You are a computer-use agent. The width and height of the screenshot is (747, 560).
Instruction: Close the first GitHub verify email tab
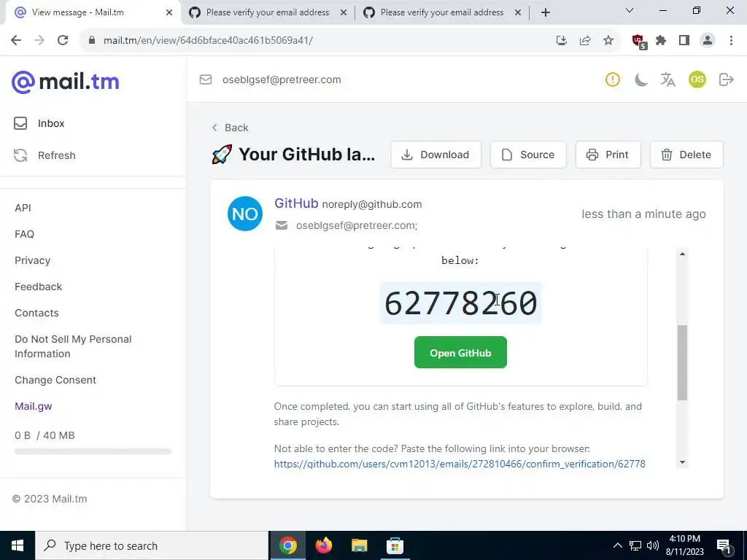[344, 12]
